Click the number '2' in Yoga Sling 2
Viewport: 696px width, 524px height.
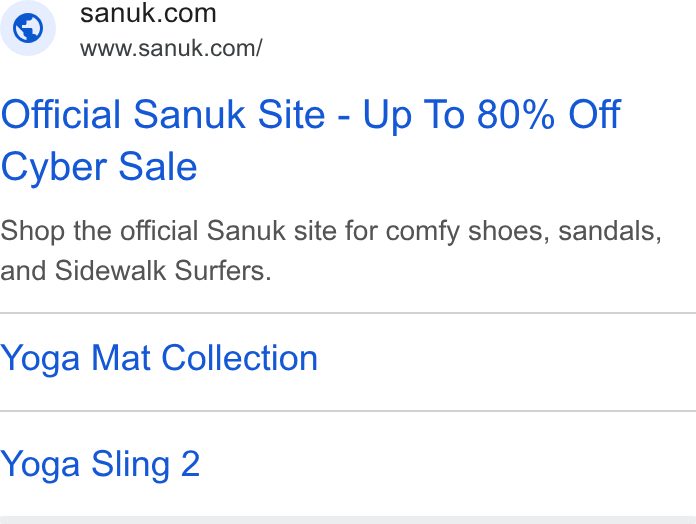(190, 464)
